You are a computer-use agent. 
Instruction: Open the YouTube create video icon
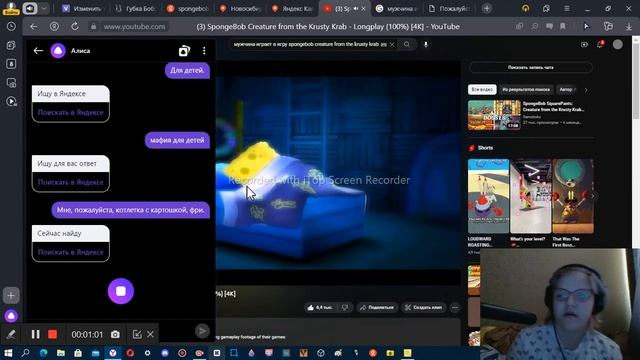pyautogui.click(x=584, y=44)
